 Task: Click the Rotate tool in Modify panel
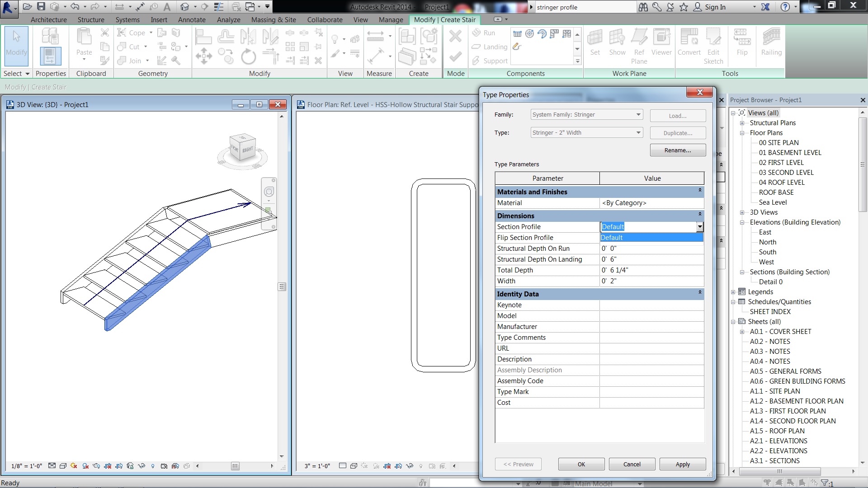coord(248,57)
